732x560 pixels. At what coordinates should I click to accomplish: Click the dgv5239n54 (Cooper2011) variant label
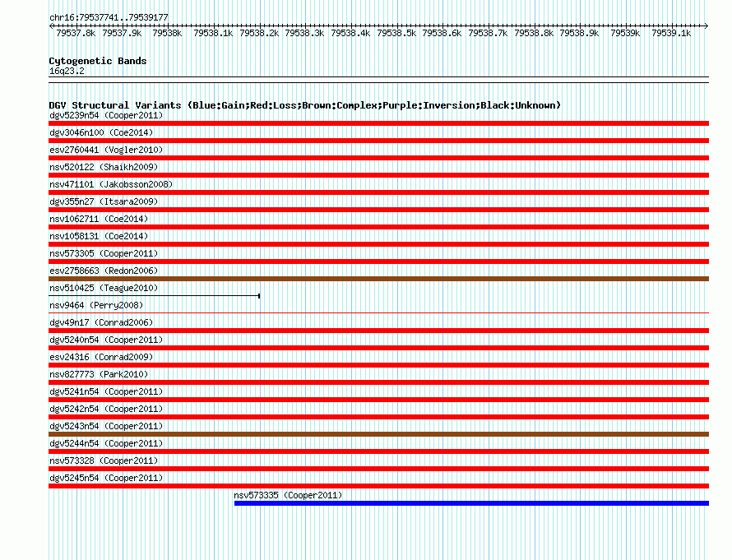pyautogui.click(x=106, y=115)
